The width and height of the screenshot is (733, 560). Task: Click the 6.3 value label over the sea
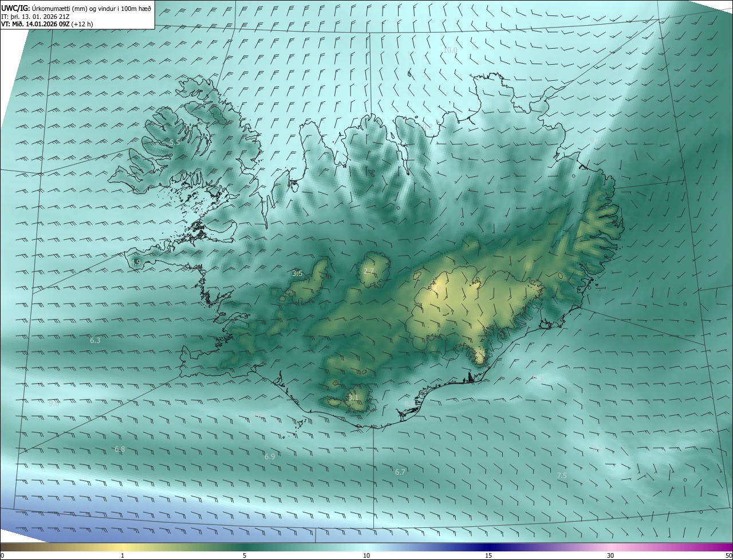click(x=95, y=340)
